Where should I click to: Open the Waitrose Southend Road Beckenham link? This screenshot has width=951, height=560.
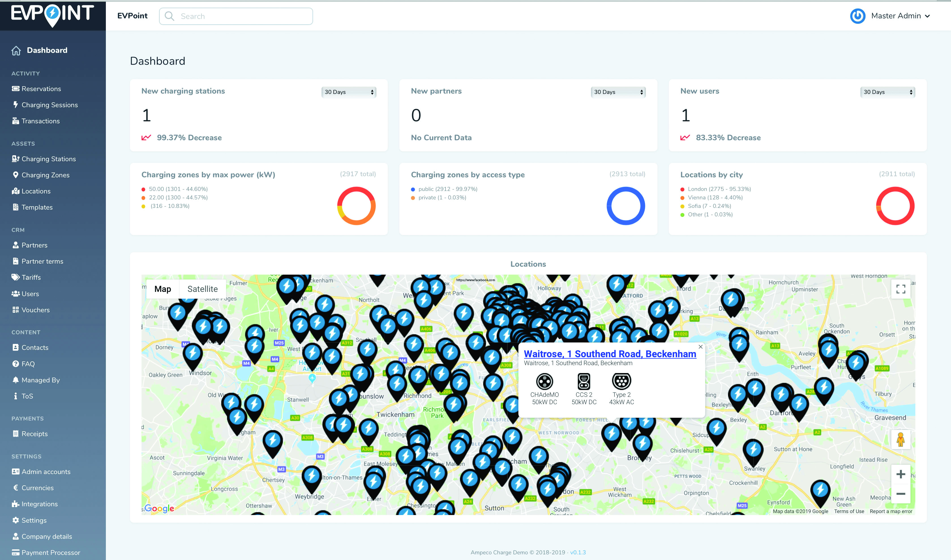[610, 354]
